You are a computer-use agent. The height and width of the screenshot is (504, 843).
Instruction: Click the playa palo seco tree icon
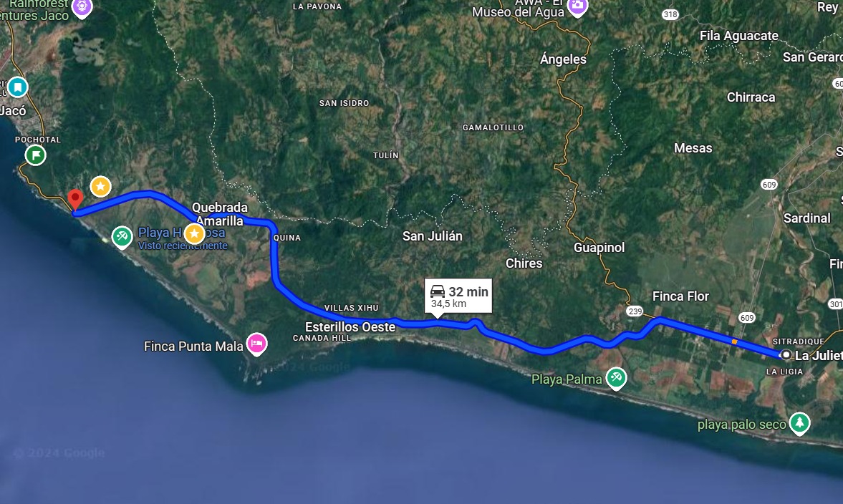(799, 423)
